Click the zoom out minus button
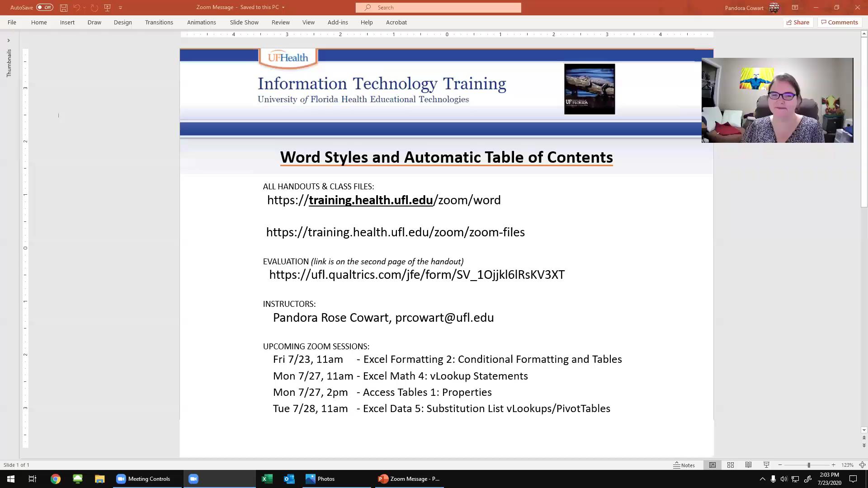The height and width of the screenshot is (488, 868). [780, 465]
